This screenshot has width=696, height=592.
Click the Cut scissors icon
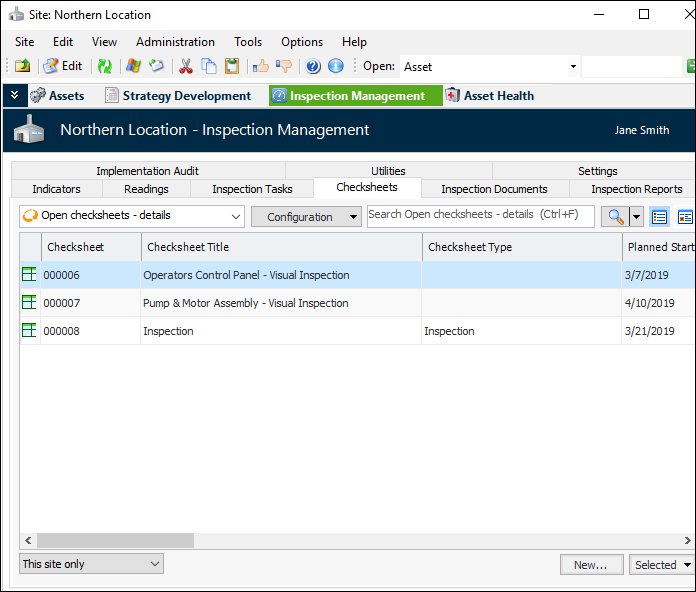(185, 66)
